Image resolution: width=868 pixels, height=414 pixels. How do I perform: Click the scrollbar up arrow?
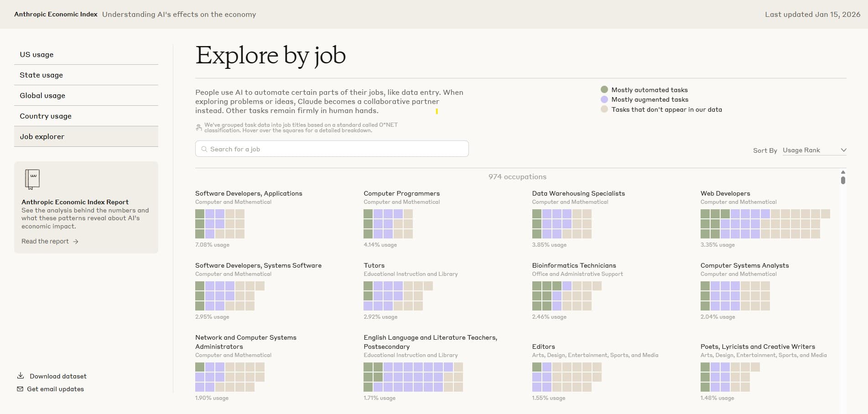tap(843, 172)
